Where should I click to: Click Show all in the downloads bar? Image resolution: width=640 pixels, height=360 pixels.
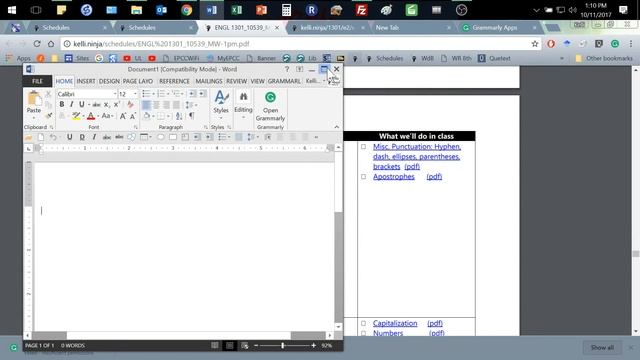(x=602, y=347)
